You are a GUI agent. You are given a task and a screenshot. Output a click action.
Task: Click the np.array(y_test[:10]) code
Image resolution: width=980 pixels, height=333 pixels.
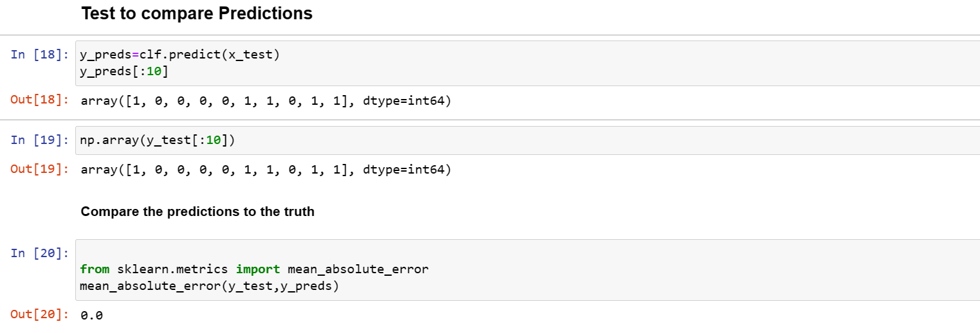click(x=158, y=141)
